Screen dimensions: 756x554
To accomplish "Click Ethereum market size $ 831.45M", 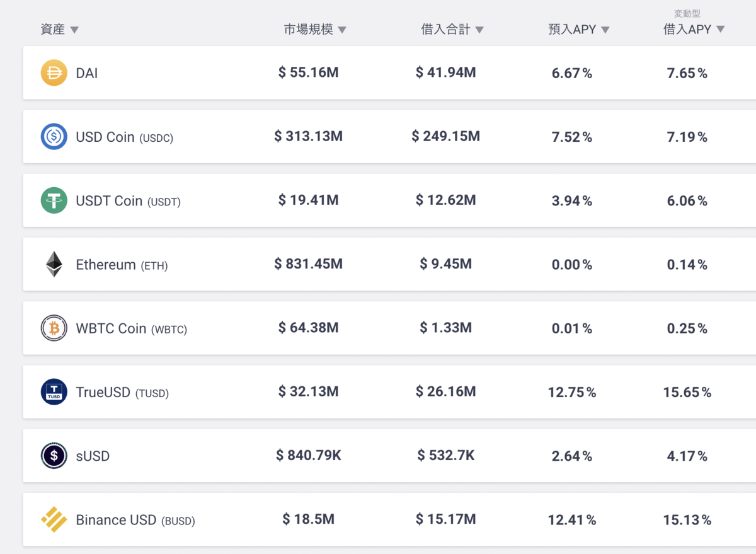I will point(309,264).
